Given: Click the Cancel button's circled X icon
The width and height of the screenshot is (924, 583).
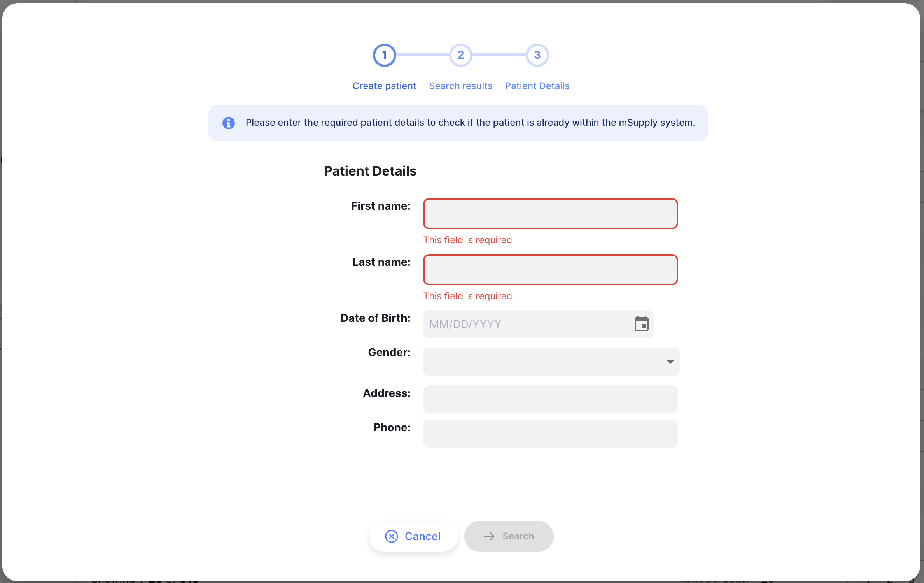Looking at the screenshot, I should point(391,536).
